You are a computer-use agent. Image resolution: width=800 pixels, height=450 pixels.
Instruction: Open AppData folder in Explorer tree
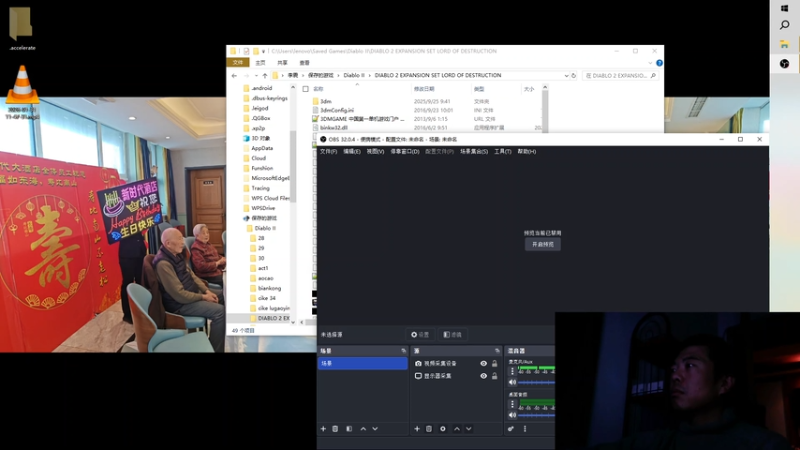coord(262,148)
